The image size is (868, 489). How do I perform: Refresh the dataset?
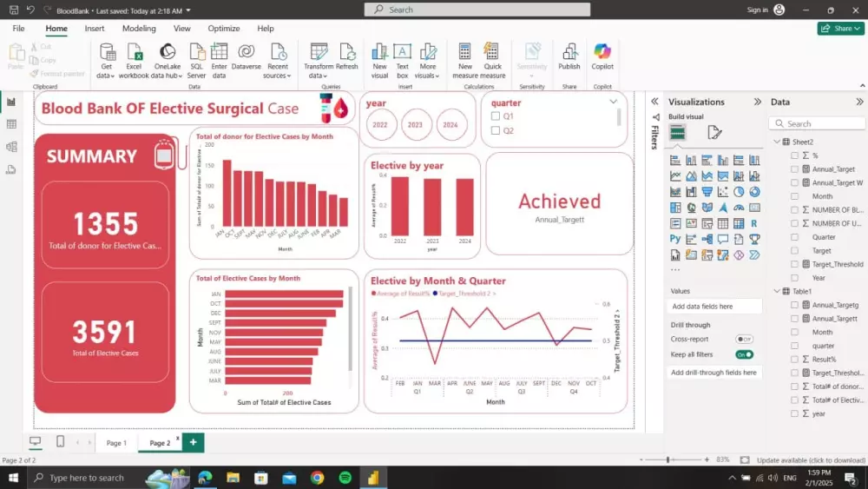click(347, 56)
